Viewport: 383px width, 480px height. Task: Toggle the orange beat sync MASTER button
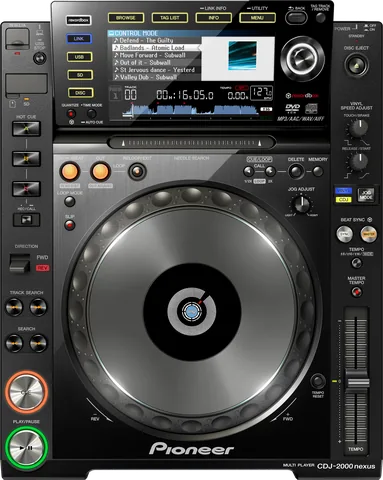pos(369,234)
